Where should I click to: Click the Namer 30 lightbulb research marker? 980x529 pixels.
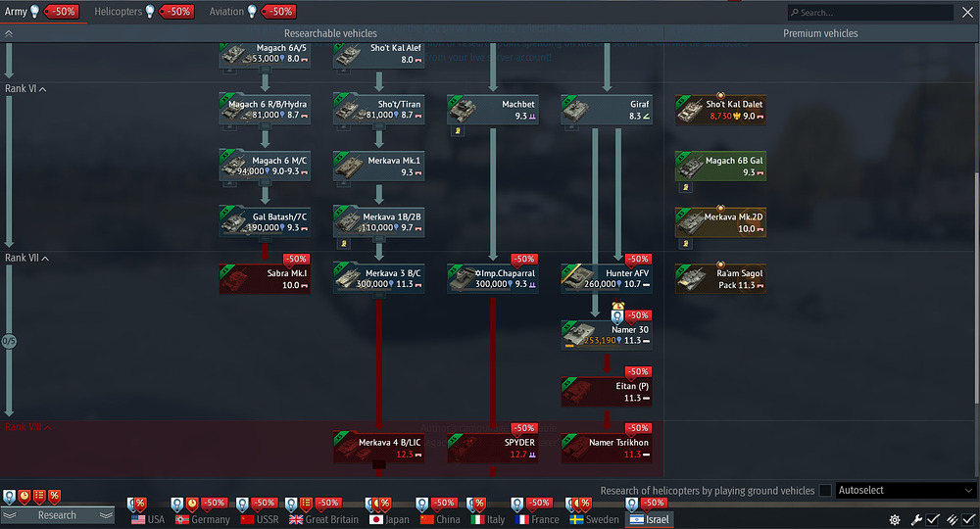(x=617, y=316)
